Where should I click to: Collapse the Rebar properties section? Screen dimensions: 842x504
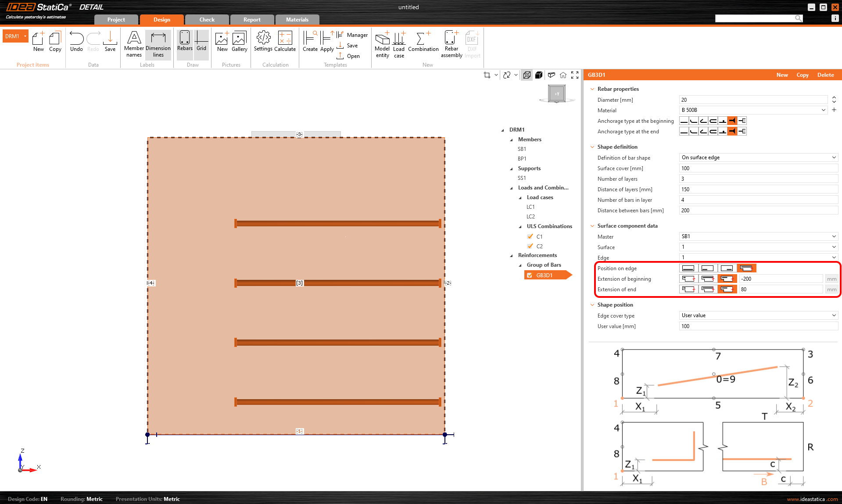pyautogui.click(x=592, y=89)
